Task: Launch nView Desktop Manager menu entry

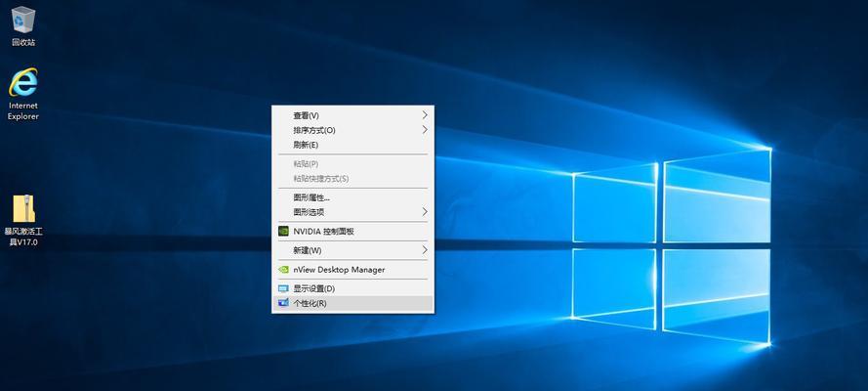Action: (352, 270)
